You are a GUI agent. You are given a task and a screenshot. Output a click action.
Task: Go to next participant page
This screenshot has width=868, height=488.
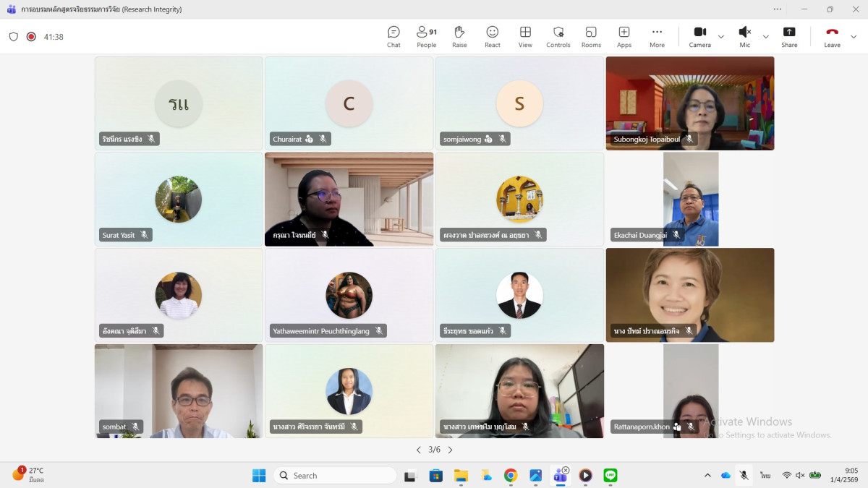(x=450, y=450)
